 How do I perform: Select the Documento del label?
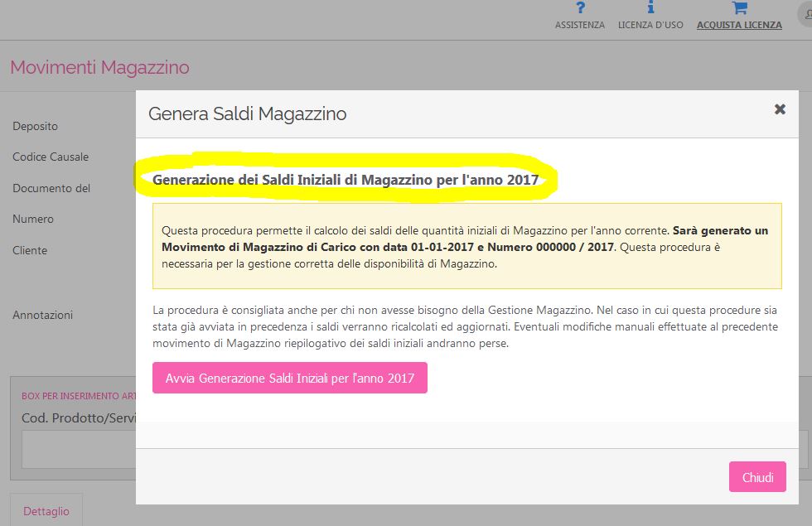point(51,188)
